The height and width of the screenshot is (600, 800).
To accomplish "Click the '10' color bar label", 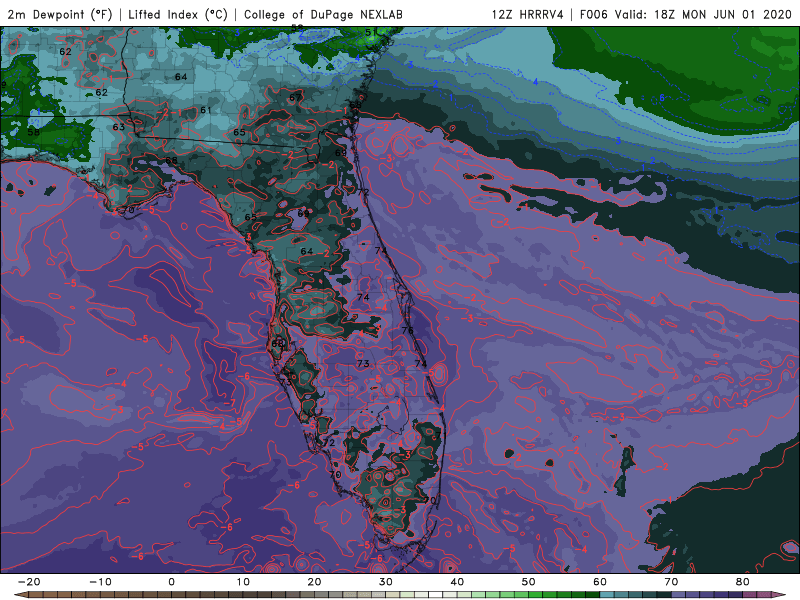I will (x=243, y=582).
